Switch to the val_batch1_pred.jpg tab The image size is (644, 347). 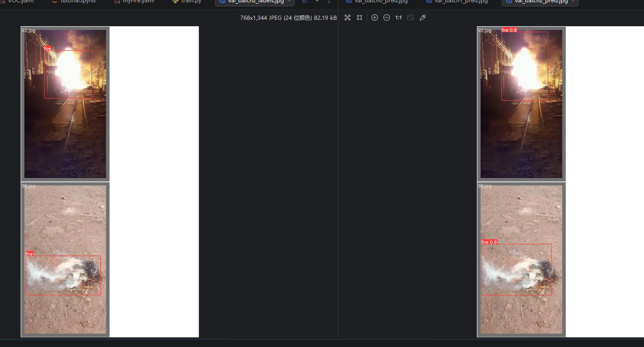[x=456, y=2]
